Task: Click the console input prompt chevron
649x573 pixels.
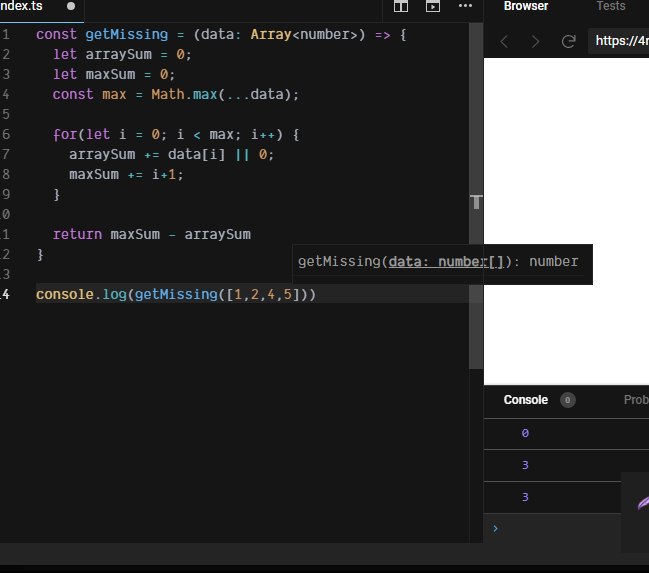Action: 495,528
